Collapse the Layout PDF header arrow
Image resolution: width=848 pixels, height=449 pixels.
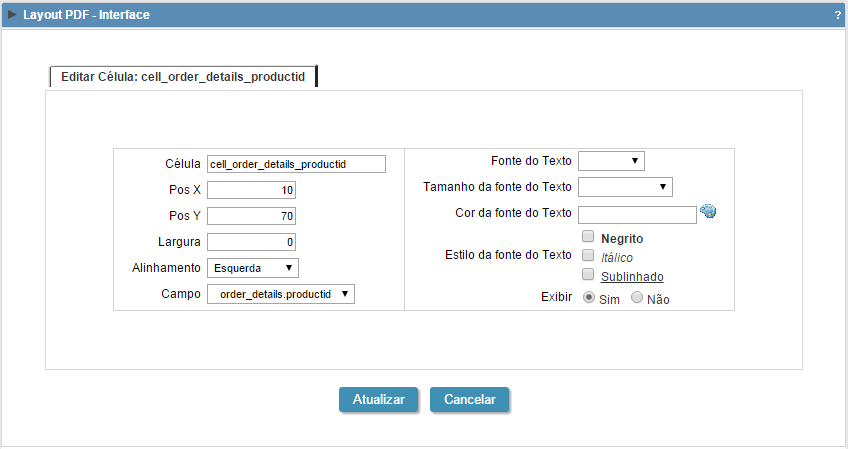(x=12, y=15)
